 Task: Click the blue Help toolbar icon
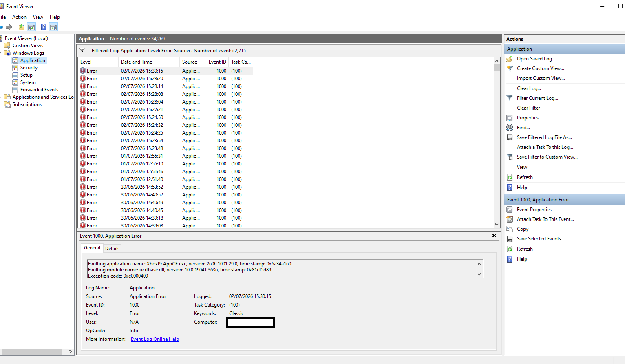[43, 27]
